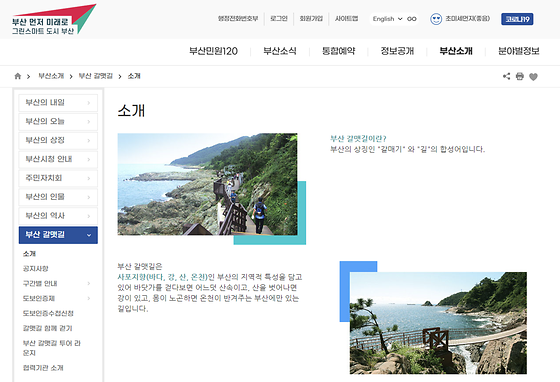Select 협력기관 소개 submenu item

pyautogui.click(x=43, y=368)
